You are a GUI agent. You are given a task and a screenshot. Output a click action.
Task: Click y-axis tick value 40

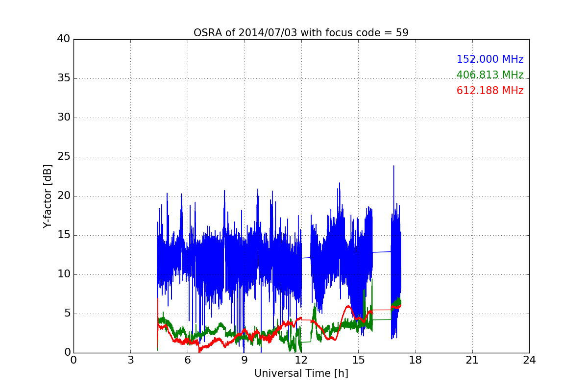[63, 39]
